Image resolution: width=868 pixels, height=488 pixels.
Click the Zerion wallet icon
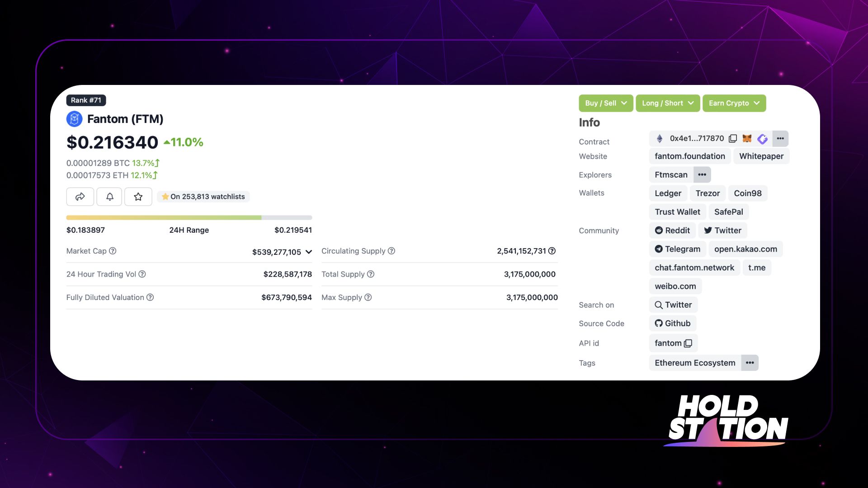point(763,138)
